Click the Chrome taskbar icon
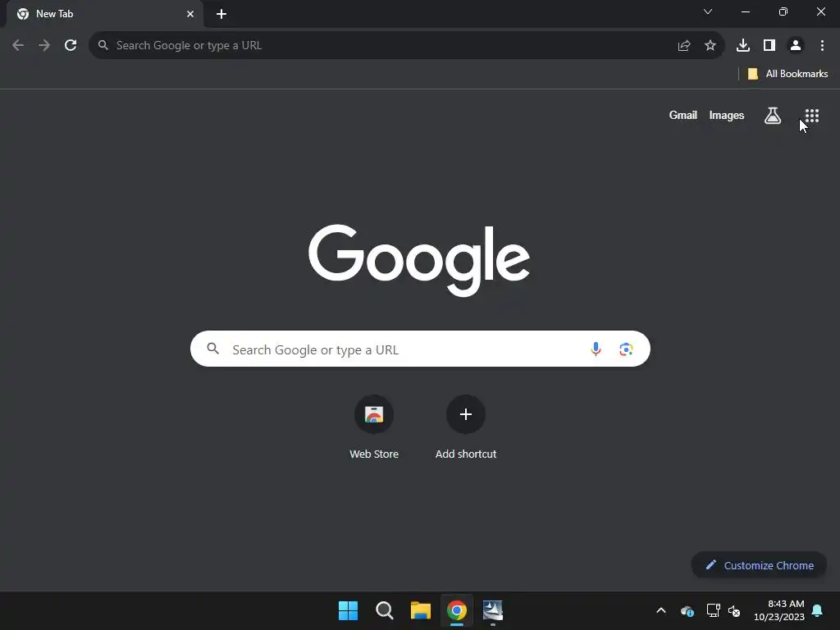Viewport: 840px width, 630px height. (456, 610)
